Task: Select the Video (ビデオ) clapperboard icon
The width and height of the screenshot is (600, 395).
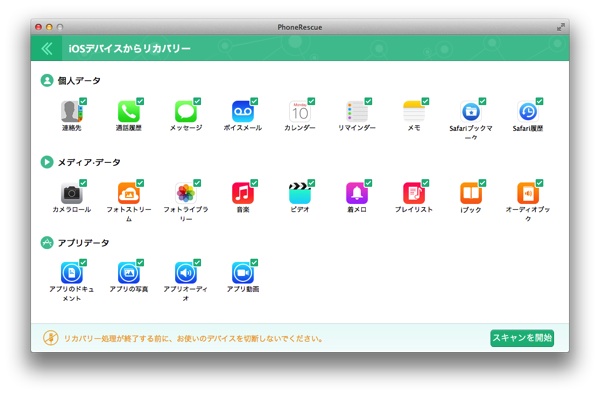Action: tap(300, 193)
